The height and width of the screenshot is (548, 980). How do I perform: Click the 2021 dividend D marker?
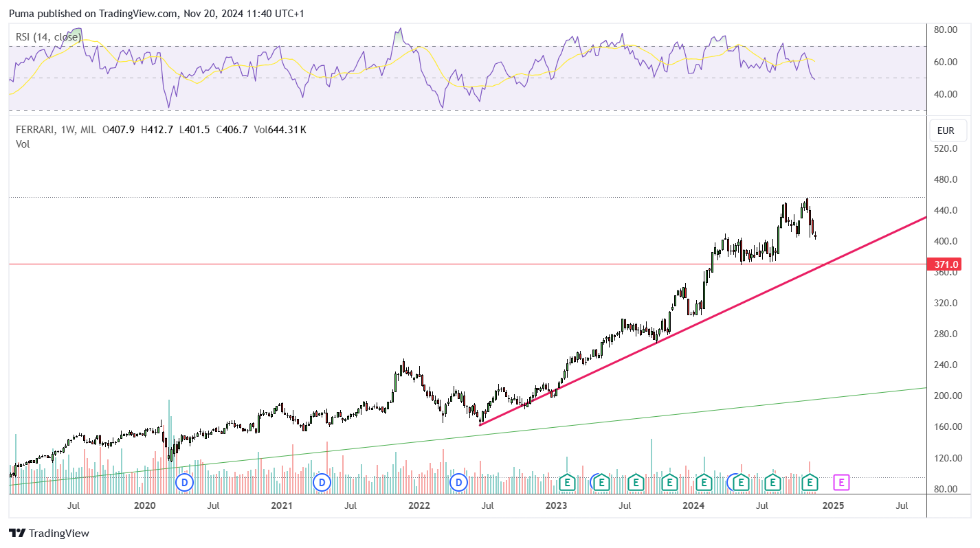click(322, 483)
